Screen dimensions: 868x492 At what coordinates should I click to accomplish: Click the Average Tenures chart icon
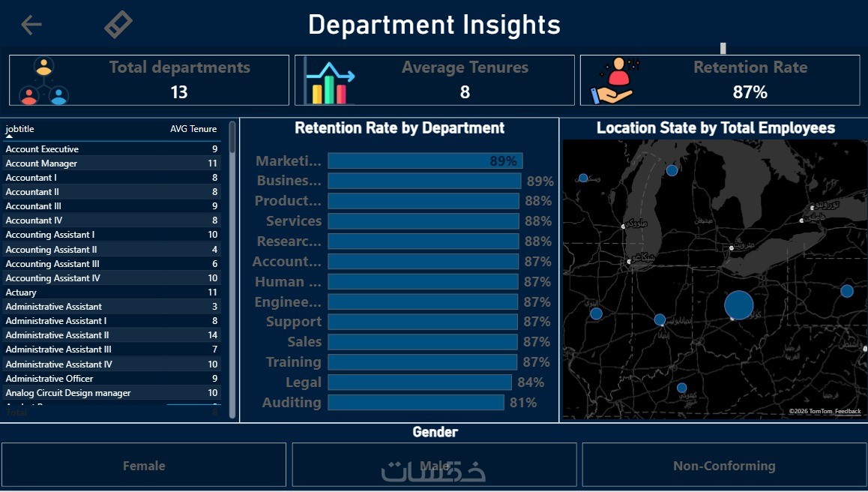pos(329,82)
